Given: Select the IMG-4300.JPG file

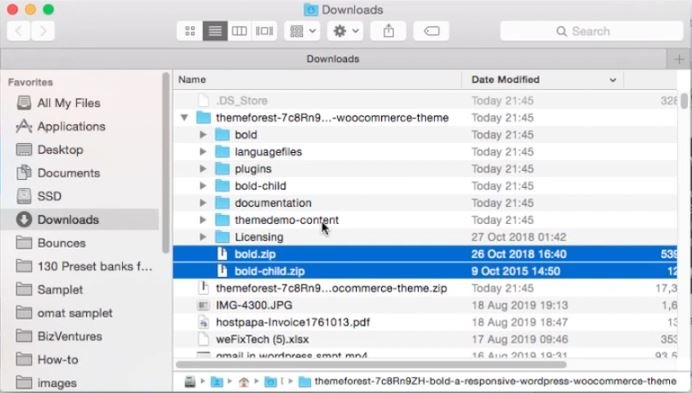Looking at the screenshot, I should (x=425, y=305).
